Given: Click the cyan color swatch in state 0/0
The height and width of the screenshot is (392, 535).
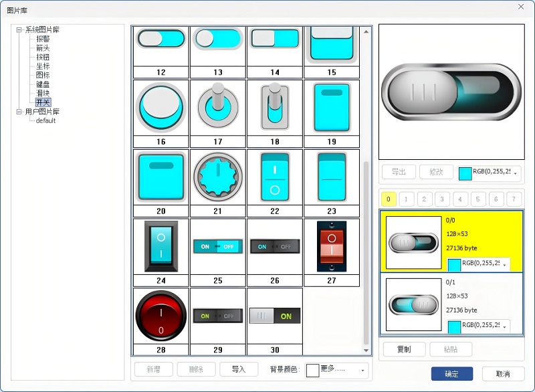Looking at the screenshot, I should [453, 264].
